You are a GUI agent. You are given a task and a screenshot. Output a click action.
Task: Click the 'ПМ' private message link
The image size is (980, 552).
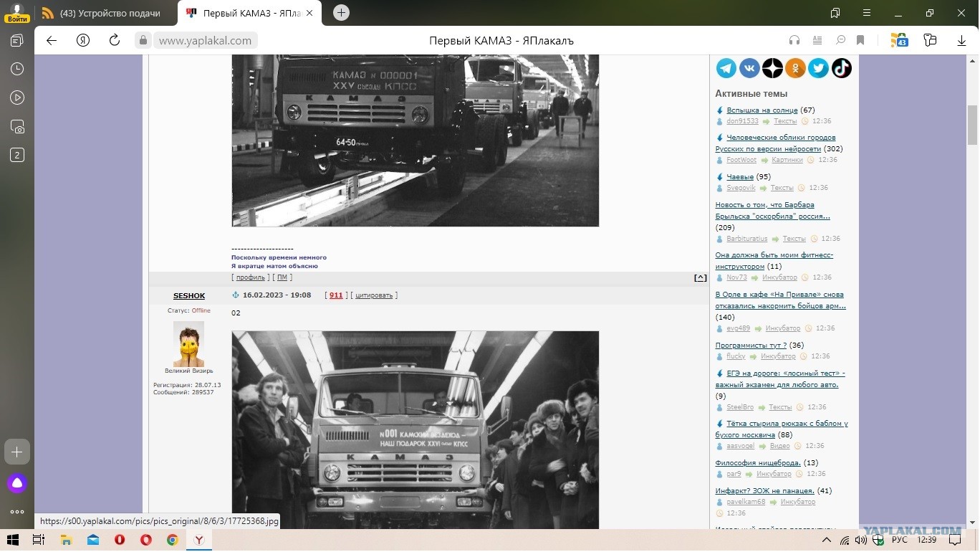point(282,277)
